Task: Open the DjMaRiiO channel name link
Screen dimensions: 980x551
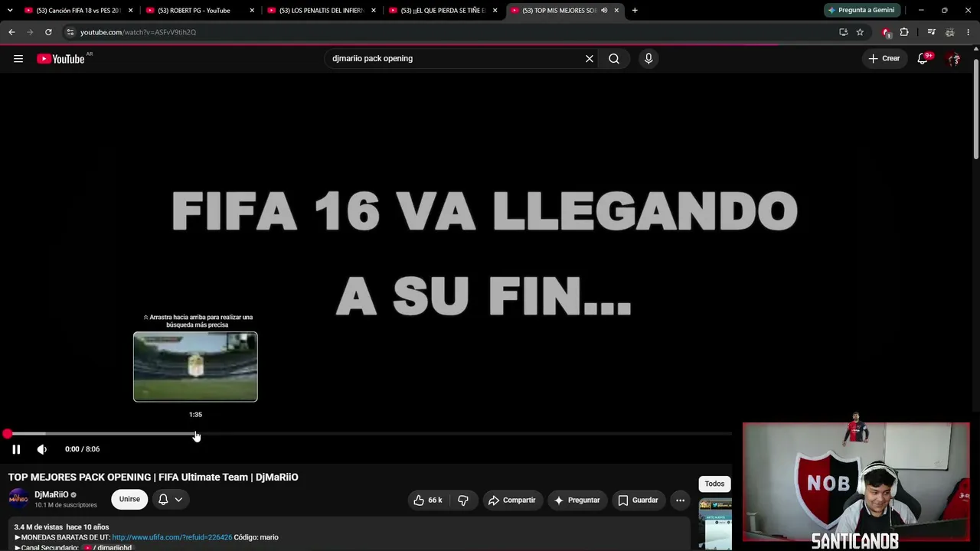Action: 51,494
